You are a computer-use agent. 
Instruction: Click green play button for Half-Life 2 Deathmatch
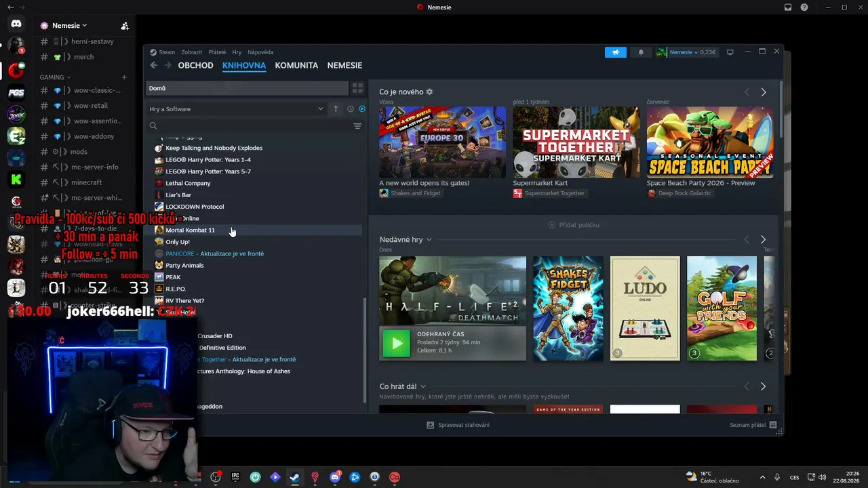[x=397, y=343]
